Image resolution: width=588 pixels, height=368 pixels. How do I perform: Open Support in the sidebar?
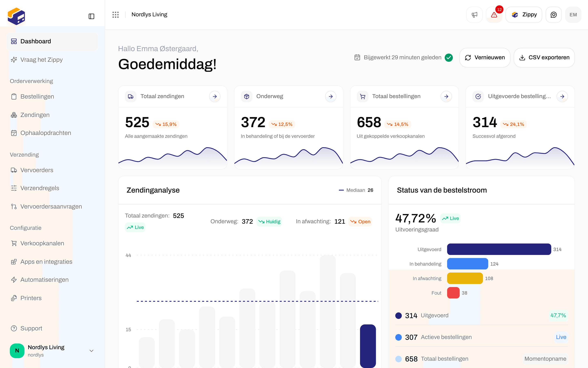pos(52,328)
